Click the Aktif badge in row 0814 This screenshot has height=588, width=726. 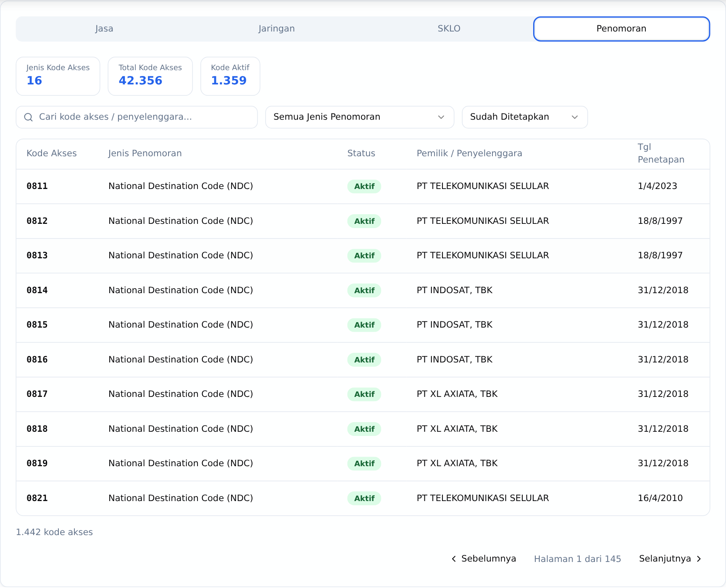(x=364, y=291)
